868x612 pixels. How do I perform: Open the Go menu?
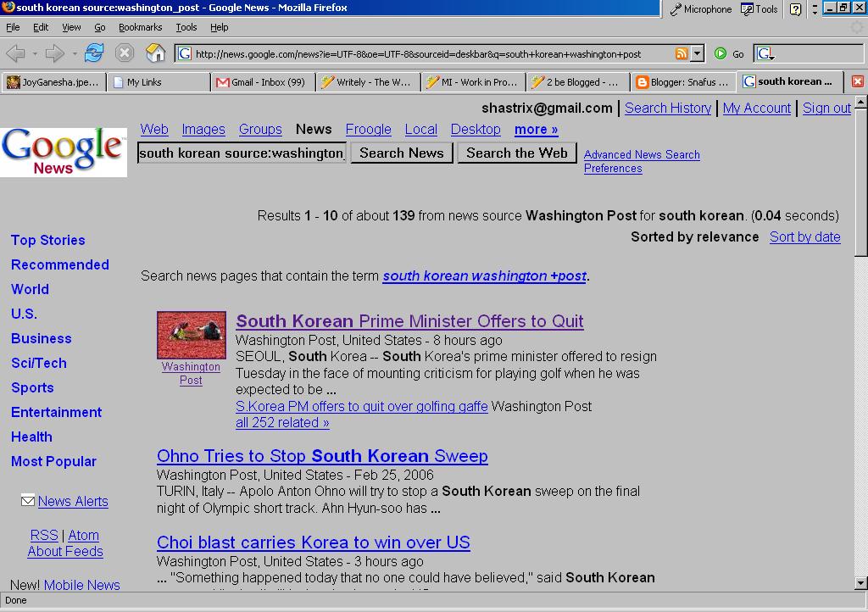(100, 27)
